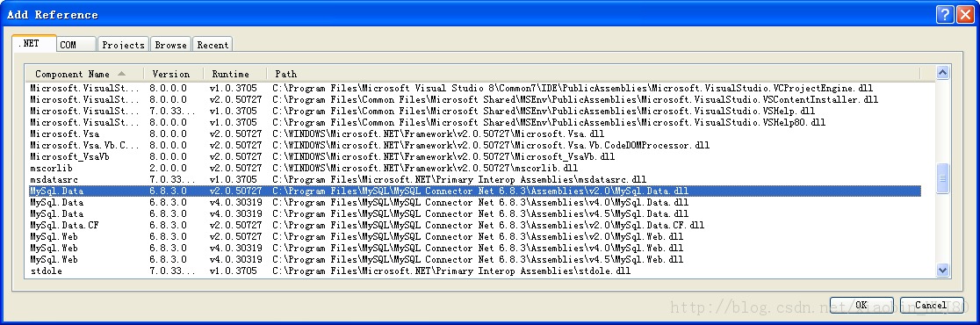This screenshot has height=325, width=980.
Task: Select the row with VCProjectEngine.dll path
Action: click(475, 88)
